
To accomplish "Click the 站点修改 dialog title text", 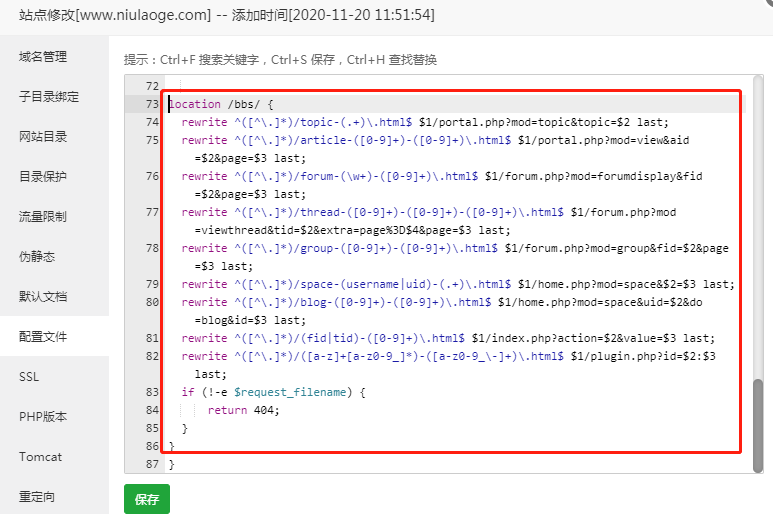I will click(x=227, y=15).
